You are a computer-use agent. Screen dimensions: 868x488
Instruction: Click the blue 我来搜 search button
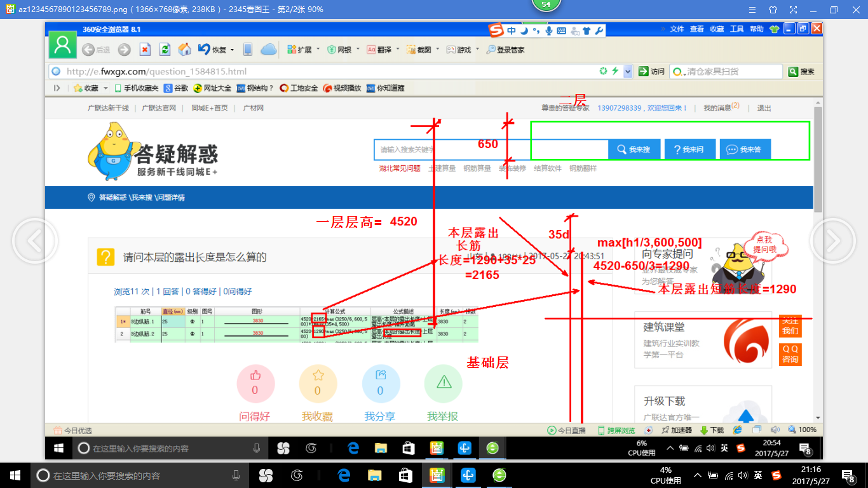tap(634, 149)
